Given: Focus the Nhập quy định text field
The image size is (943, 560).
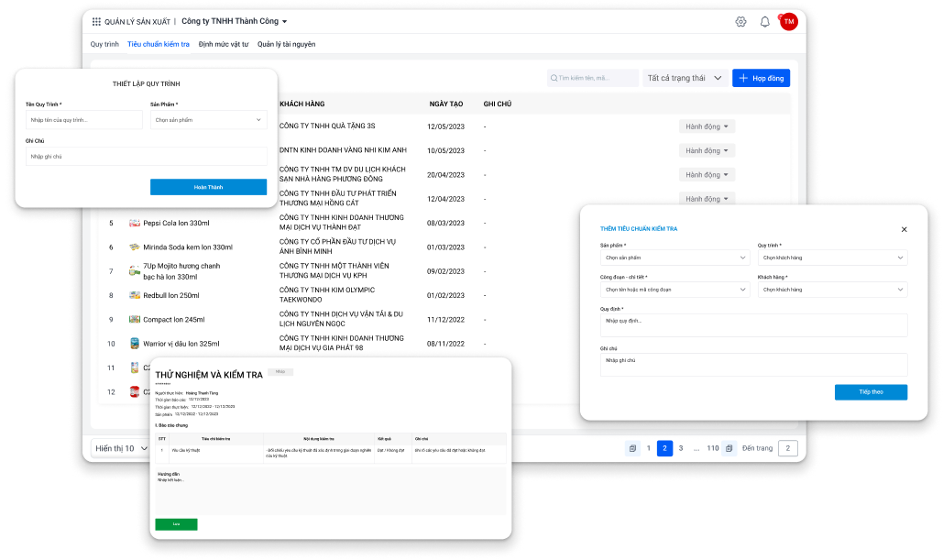Looking at the screenshot, I should click(x=753, y=325).
